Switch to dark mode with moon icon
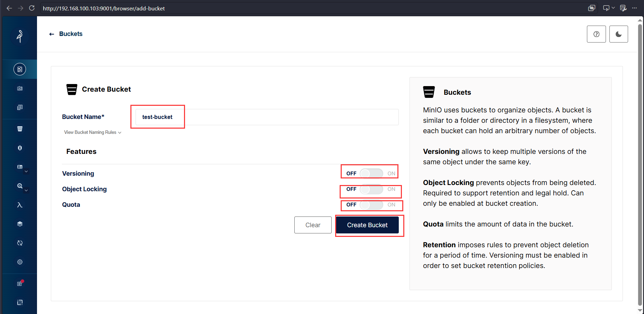This screenshot has width=644, height=314. (619, 34)
